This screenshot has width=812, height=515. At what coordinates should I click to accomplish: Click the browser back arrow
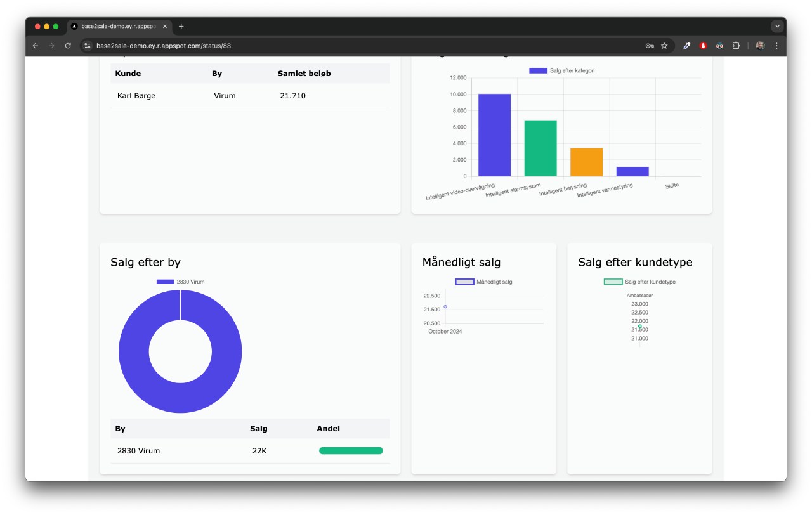coord(36,46)
